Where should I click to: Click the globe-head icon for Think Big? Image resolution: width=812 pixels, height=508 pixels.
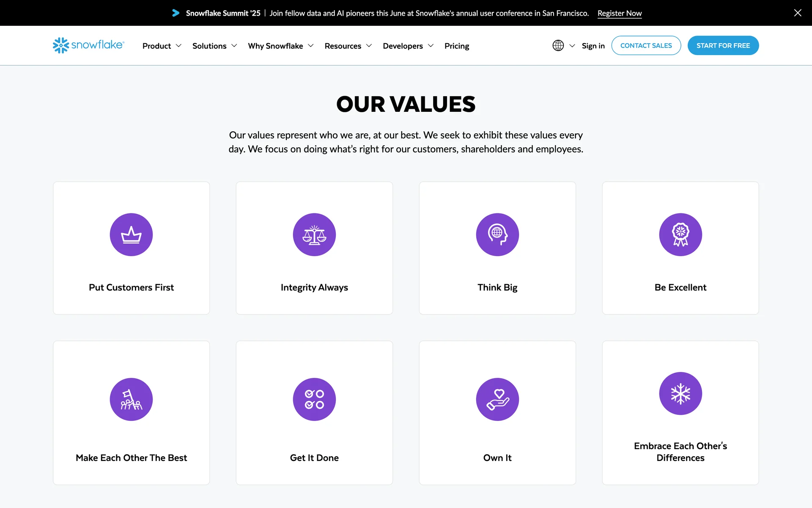[497, 235]
